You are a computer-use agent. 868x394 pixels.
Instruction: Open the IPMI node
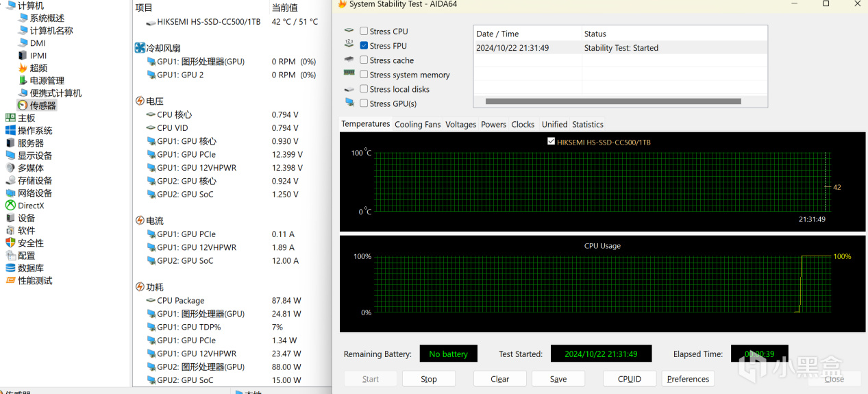click(x=38, y=56)
